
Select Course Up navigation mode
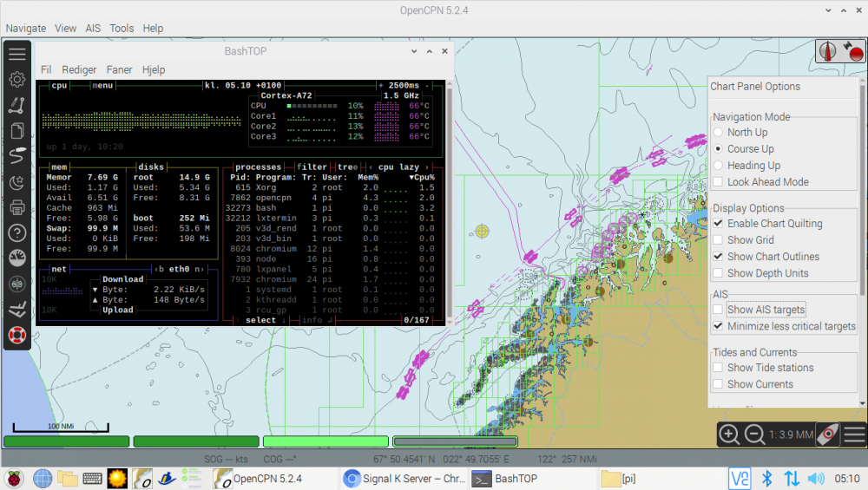718,149
